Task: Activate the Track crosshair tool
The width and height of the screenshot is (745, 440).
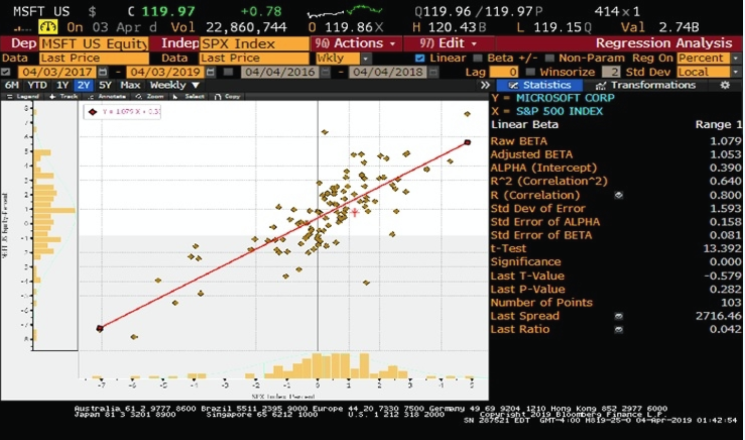Action: click(x=64, y=96)
